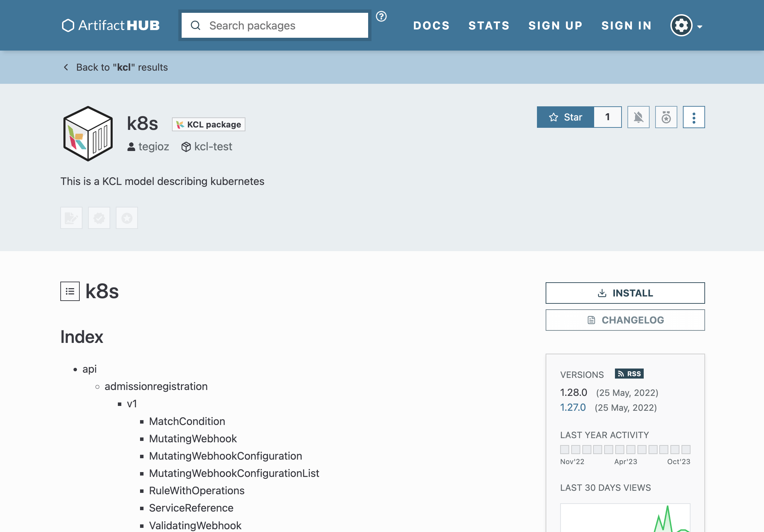Select version 1.28.0
The image size is (764, 532).
[x=574, y=392]
